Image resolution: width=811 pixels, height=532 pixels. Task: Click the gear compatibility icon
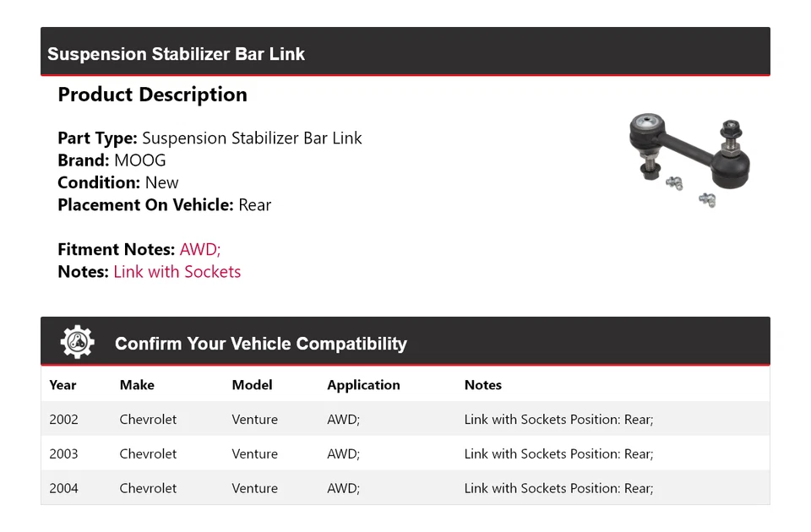tap(78, 342)
